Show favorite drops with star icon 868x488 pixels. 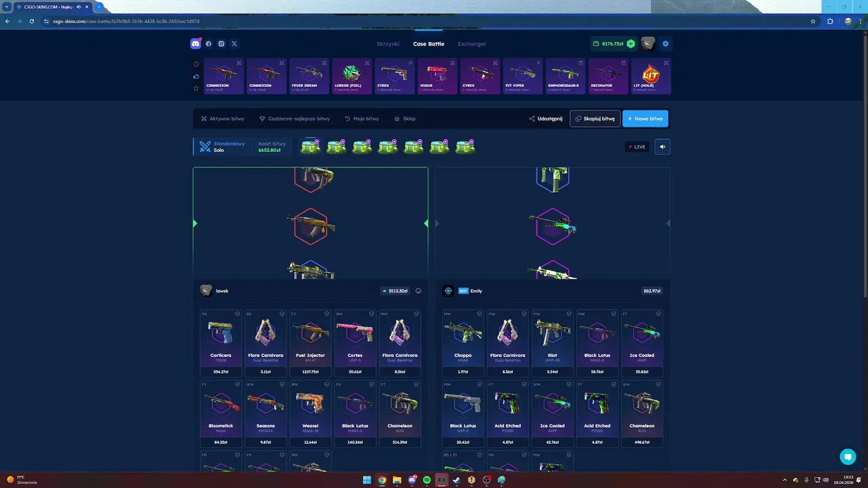click(x=197, y=88)
